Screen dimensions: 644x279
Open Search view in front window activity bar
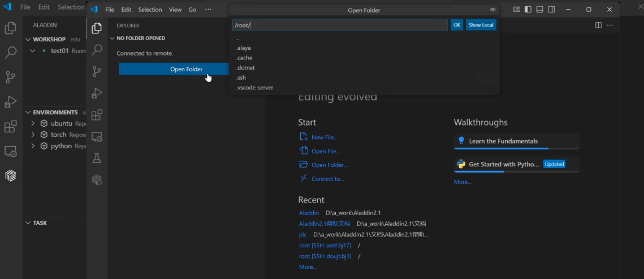pyautogui.click(x=97, y=50)
